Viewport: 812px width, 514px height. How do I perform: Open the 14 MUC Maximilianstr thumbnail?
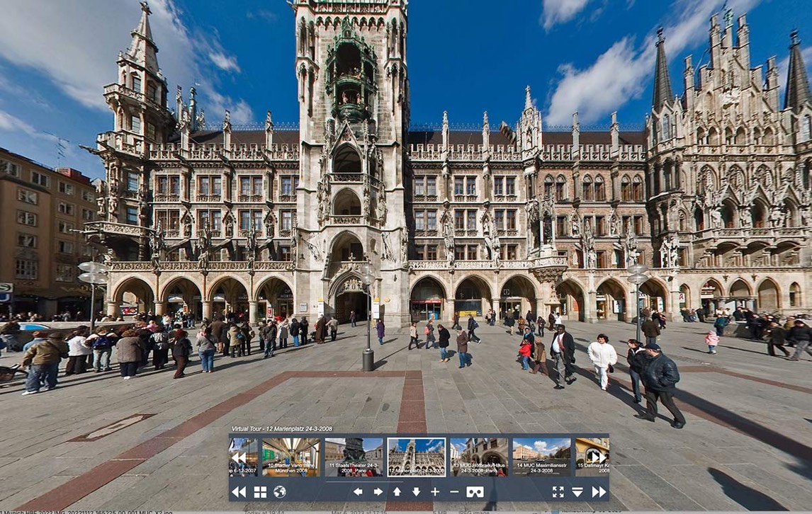coord(541,457)
